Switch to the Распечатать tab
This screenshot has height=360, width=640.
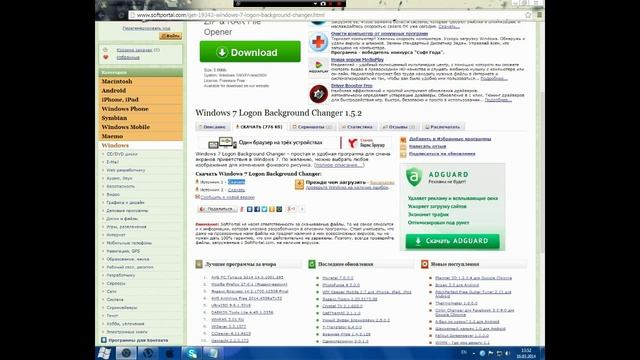pos(443,127)
